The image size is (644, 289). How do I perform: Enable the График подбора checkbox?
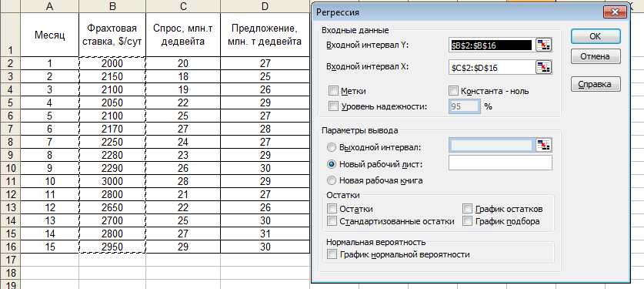[467, 221]
